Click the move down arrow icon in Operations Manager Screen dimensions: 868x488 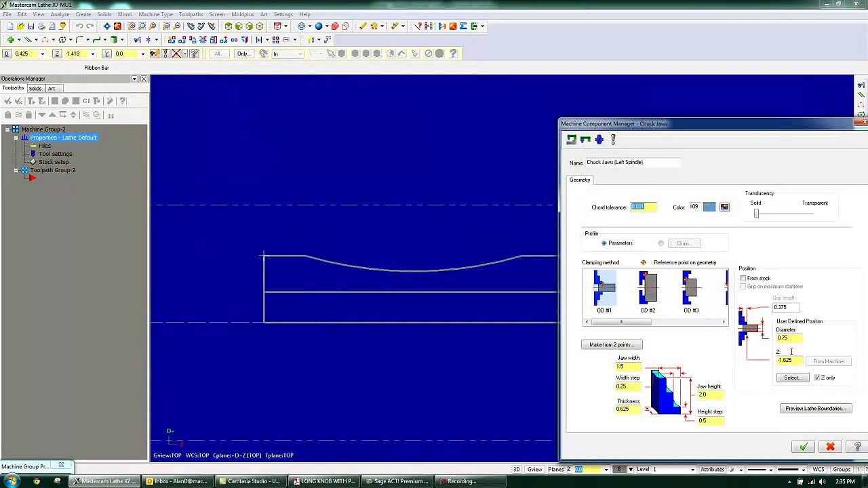(41, 115)
